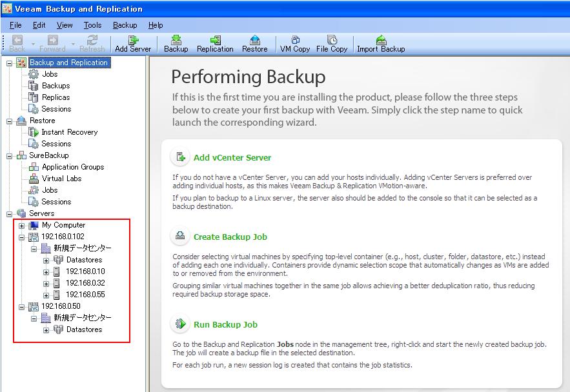This screenshot has height=392, width=570.
Task: Select the Replicas node icon
Action: tap(34, 97)
